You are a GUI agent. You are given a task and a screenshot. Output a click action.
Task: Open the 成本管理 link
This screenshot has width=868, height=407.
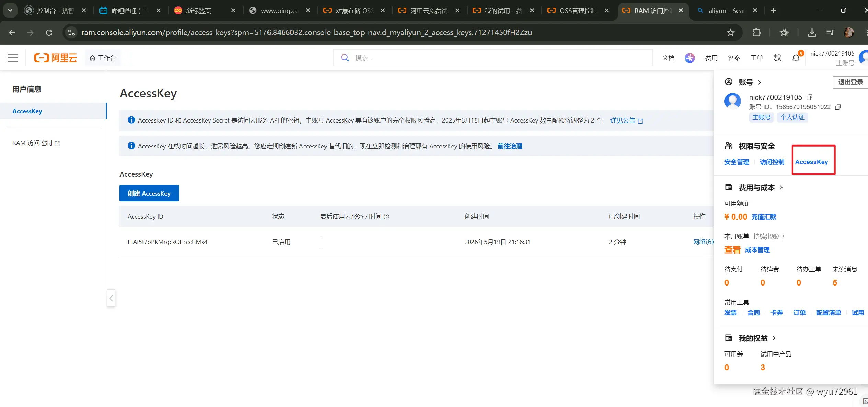click(x=757, y=250)
